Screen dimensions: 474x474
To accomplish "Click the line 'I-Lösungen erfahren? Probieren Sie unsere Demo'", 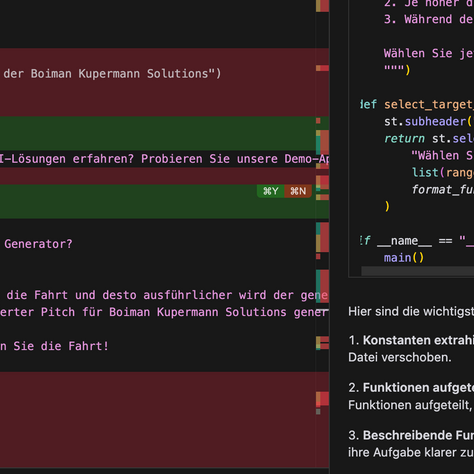I will (x=165, y=159).
